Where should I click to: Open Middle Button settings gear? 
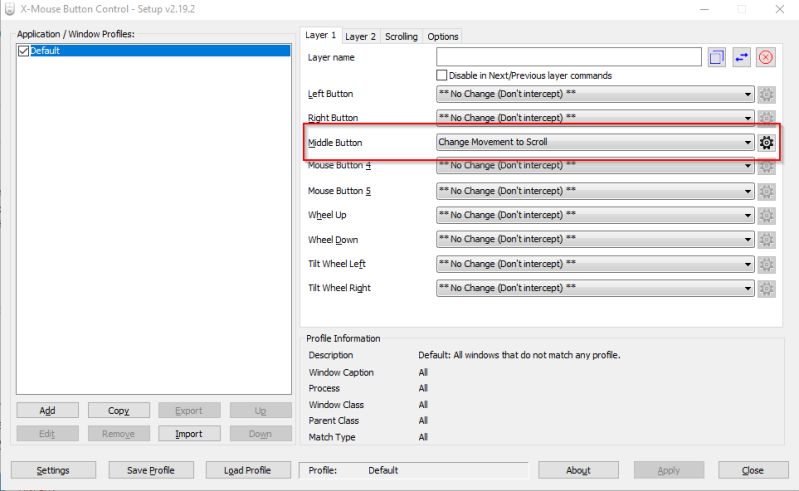pyautogui.click(x=766, y=143)
